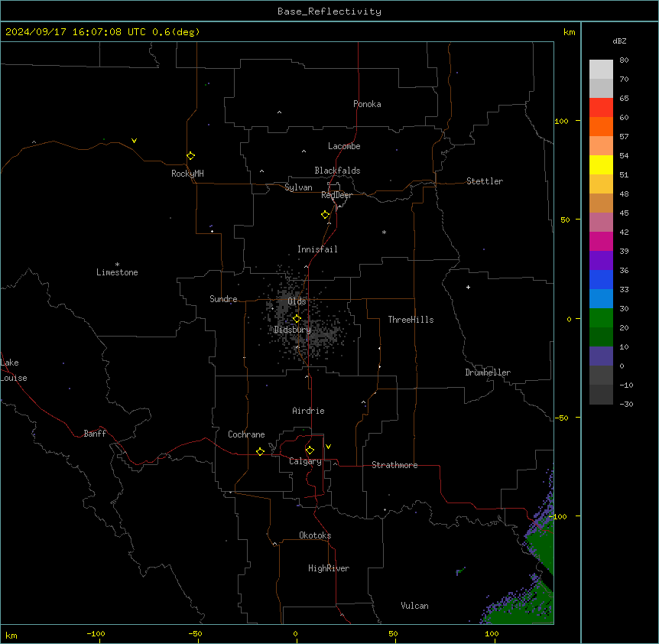The image size is (659, 644).
Task: Select the yellow diamond marker below Olds
Action: (297, 319)
